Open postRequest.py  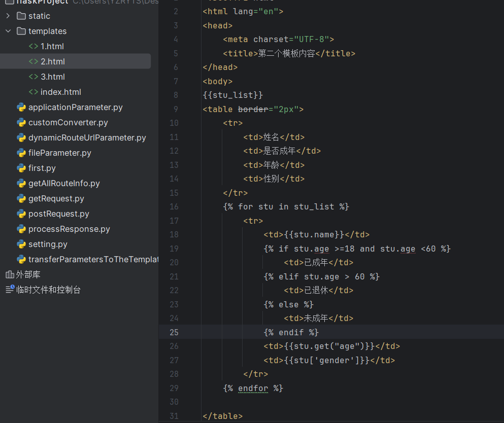tap(59, 214)
